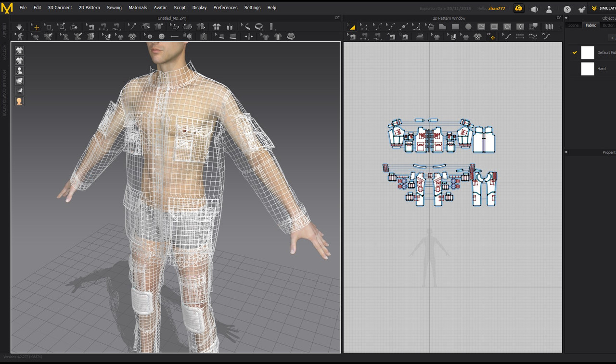This screenshot has width=616, height=364.
Task: Click the iron-shaped tool in the 2D toolbar
Action: [419, 37]
